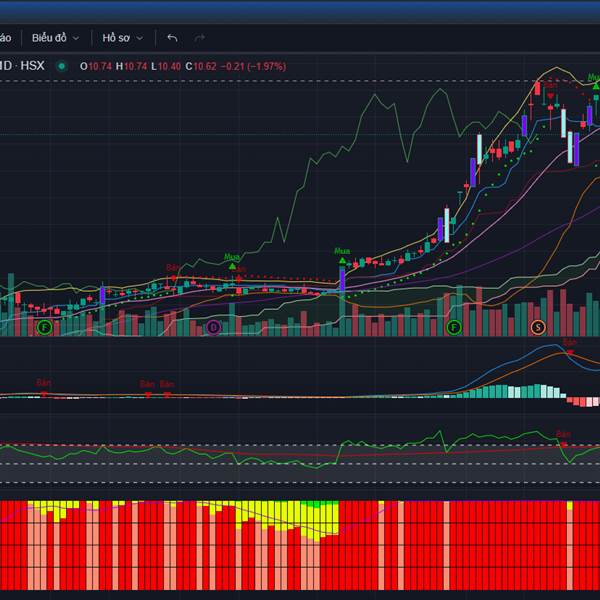Select the rightmost green F event marker
Screen dimensions: 600x600
pyautogui.click(x=454, y=327)
